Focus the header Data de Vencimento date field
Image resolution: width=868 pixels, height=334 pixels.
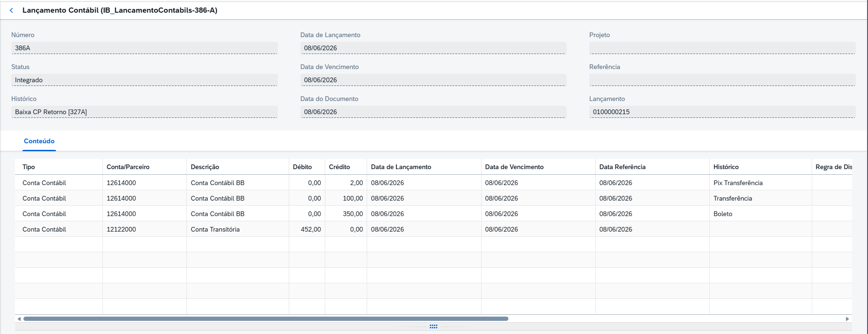point(433,80)
